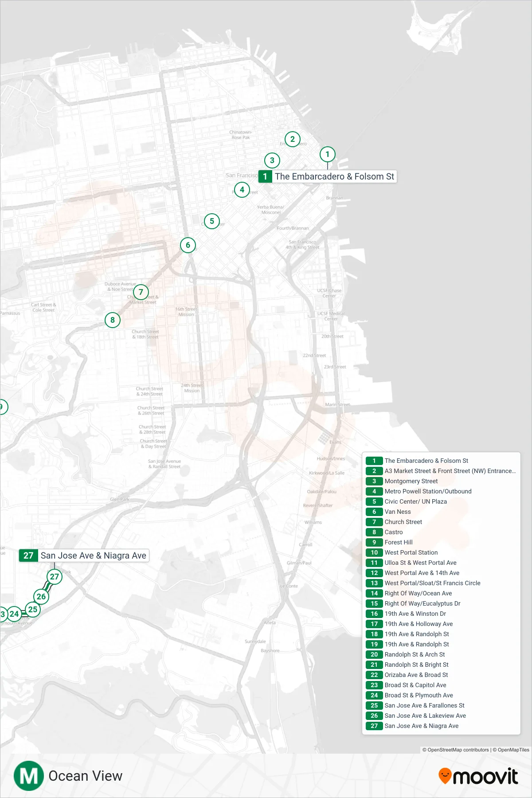Viewport: 532px width, 798px height.
Task: Click legend number 18 for 19th Ave & Randolph
Action: [374, 634]
